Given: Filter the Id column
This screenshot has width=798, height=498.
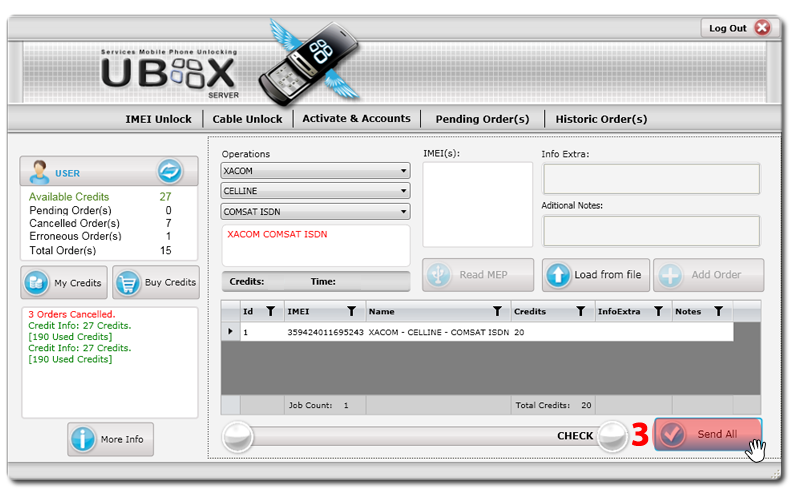Looking at the screenshot, I should point(271,311).
